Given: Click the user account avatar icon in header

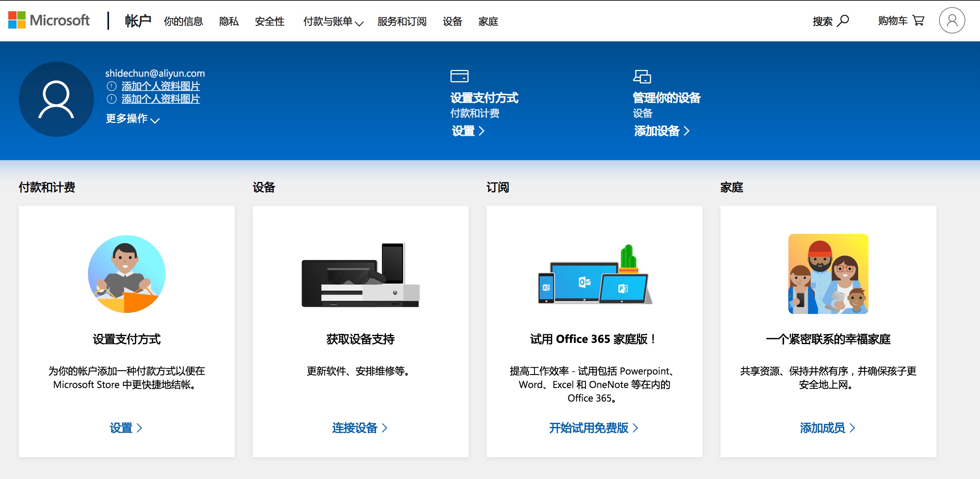Looking at the screenshot, I should (952, 21).
